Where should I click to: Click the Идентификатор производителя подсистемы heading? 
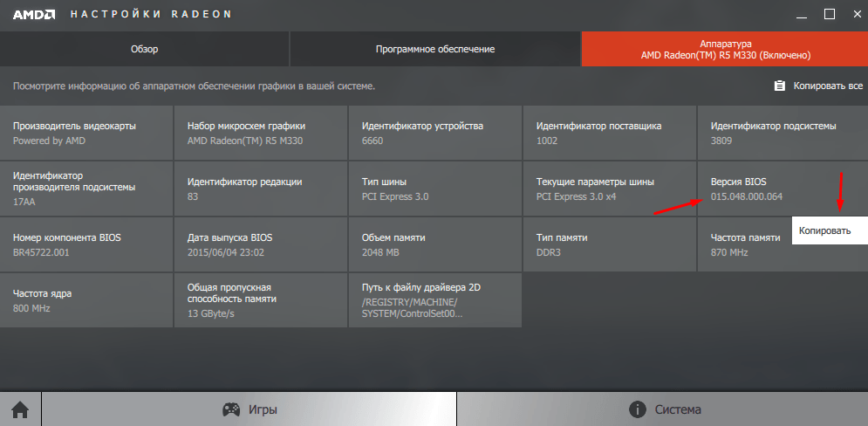pos(74,182)
